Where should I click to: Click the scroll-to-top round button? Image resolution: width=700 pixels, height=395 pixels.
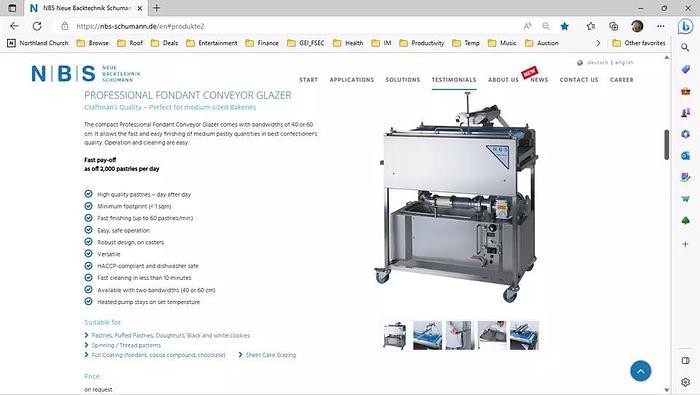point(641,371)
